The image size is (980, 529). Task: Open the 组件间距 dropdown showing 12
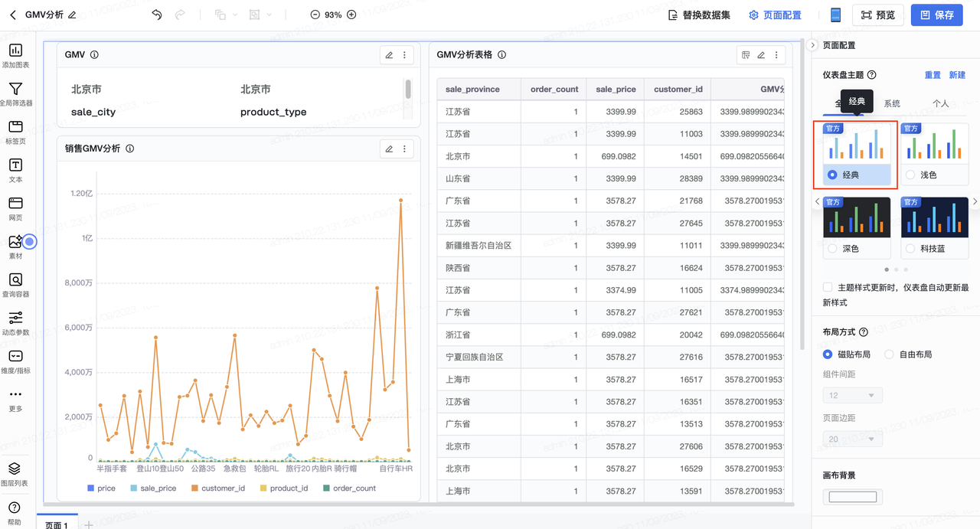(852, 395)
